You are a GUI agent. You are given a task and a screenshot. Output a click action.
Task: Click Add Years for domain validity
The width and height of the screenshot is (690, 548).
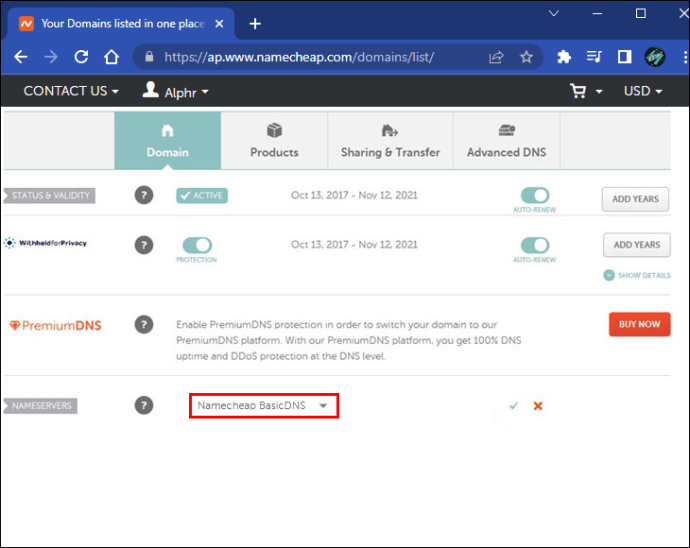[635, 199]
